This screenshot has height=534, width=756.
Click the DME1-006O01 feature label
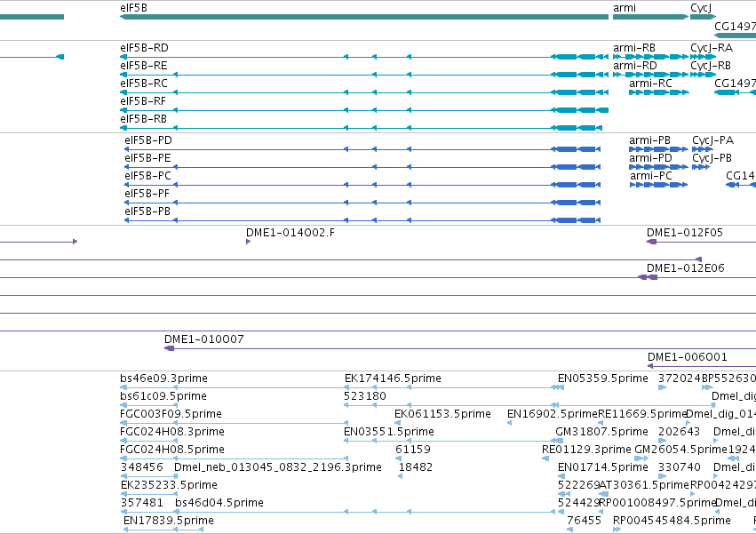click(x=687, y=357)
